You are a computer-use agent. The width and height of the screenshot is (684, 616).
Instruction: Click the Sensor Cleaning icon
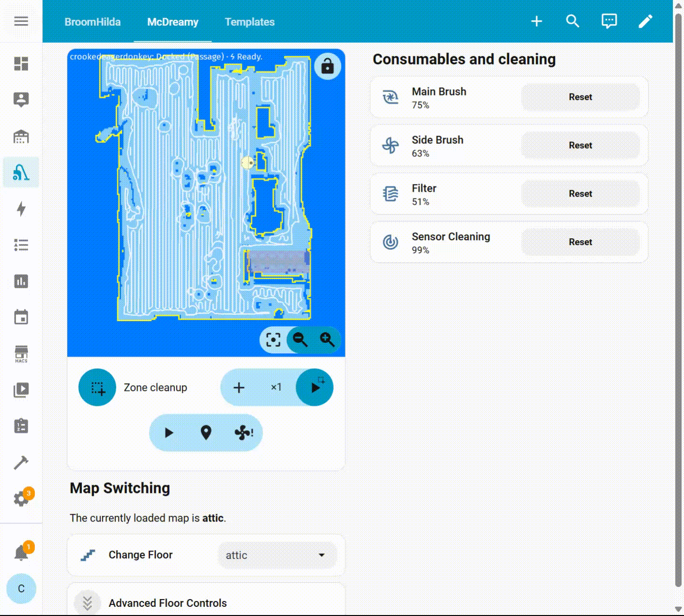point(390,242)
